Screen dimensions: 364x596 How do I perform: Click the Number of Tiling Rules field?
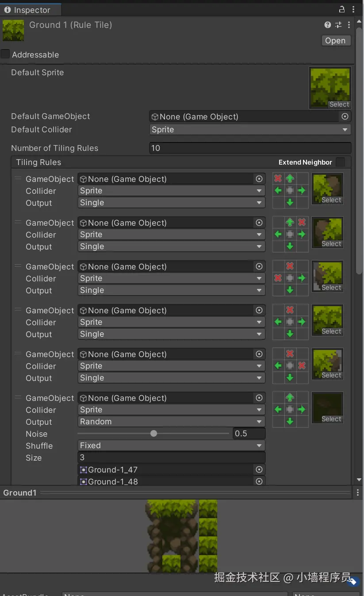[x=250, y=148]
